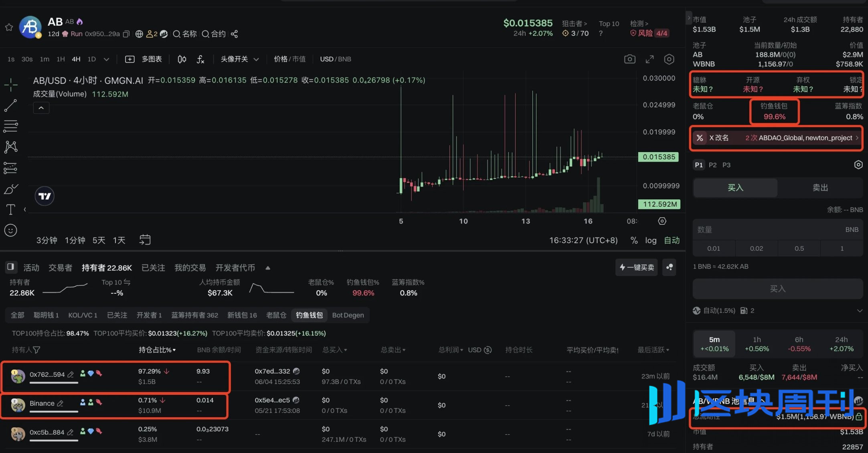Select the text annotation tool
This screenshot has height=453, width=868.
(x=11, y=209)
